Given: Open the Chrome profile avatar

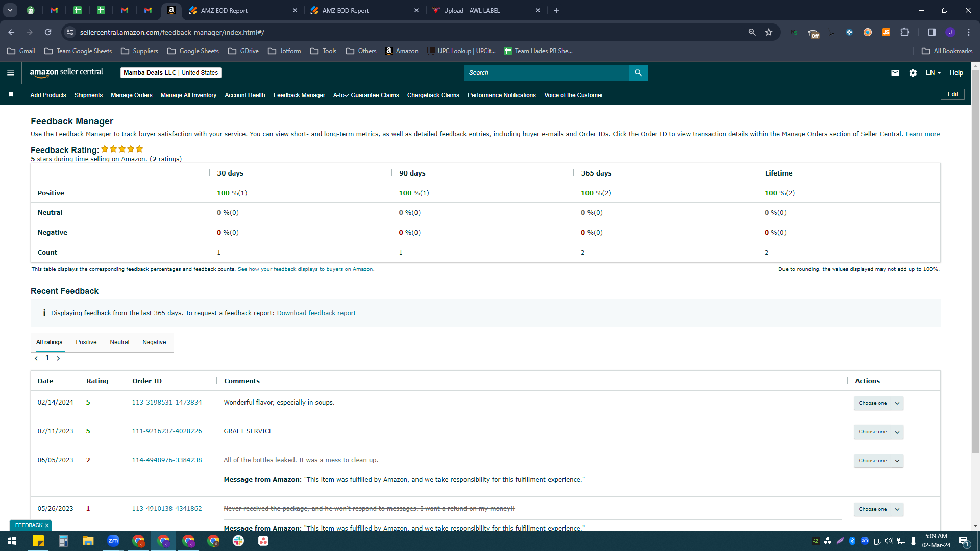Looking at the screenshot, I should click(x=950, y=32).
